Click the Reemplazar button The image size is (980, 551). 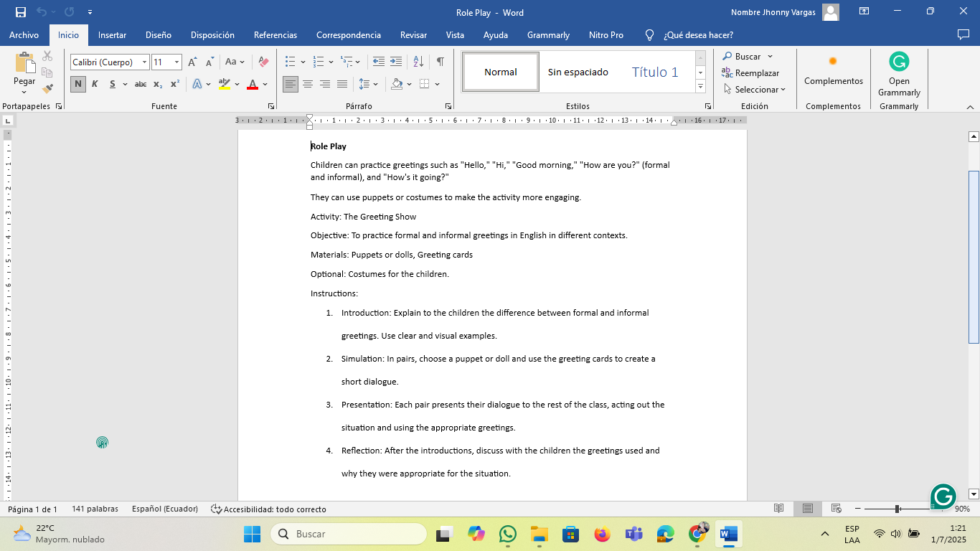click(751, 73)
